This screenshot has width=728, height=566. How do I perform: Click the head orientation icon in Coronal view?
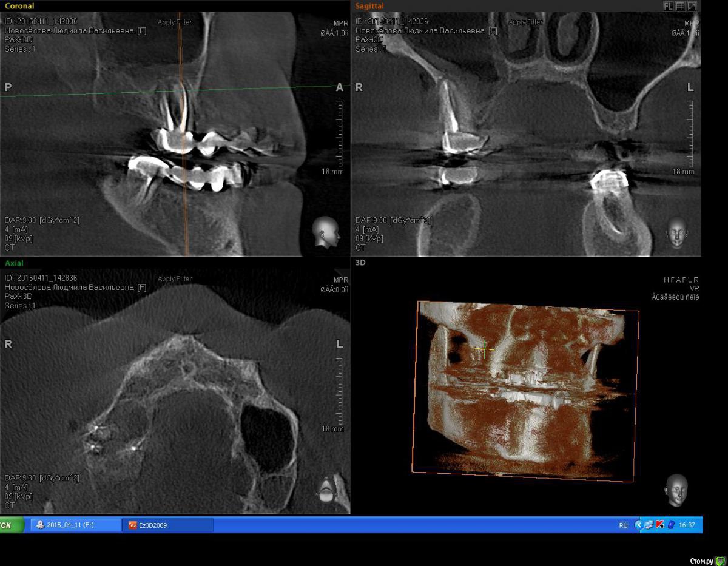click(x=326, y=232)
